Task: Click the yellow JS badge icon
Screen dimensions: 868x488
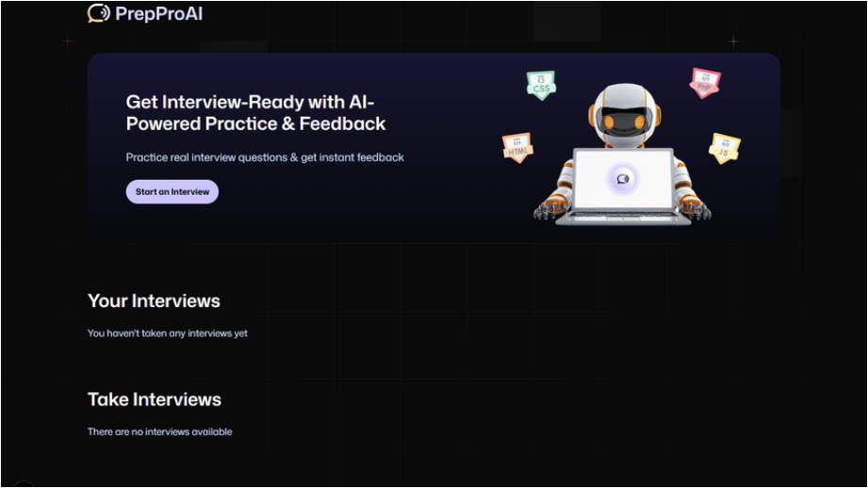Action: [x=724, y=147]
